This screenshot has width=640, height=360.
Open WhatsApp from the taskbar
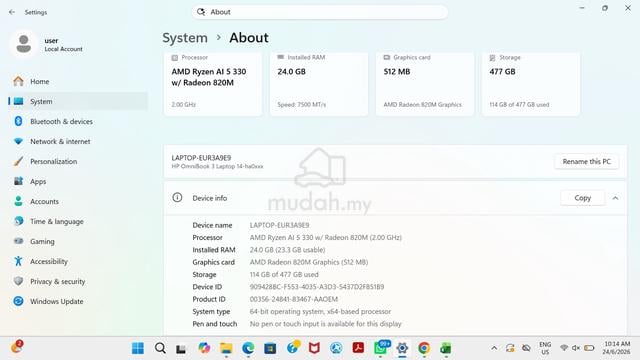point(381,348)
